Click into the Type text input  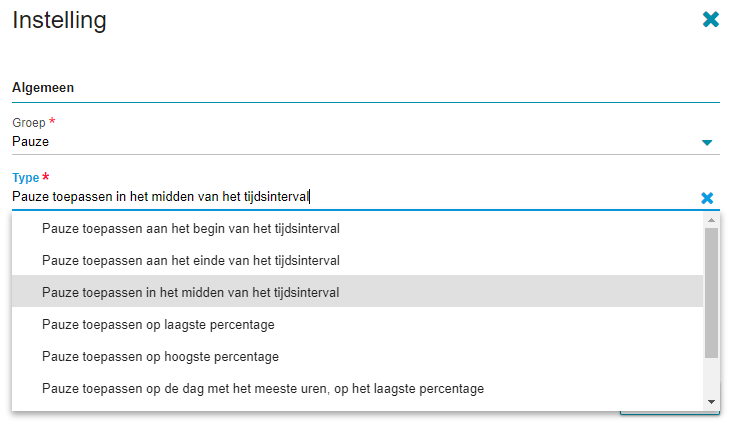[355, 197]
